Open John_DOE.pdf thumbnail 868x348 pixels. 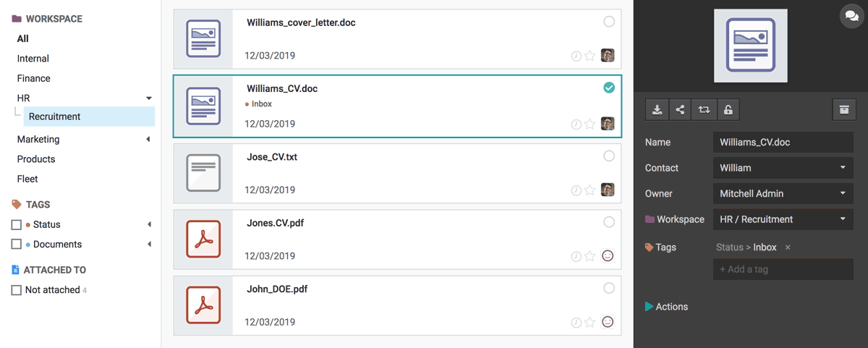tap(203, 305)
